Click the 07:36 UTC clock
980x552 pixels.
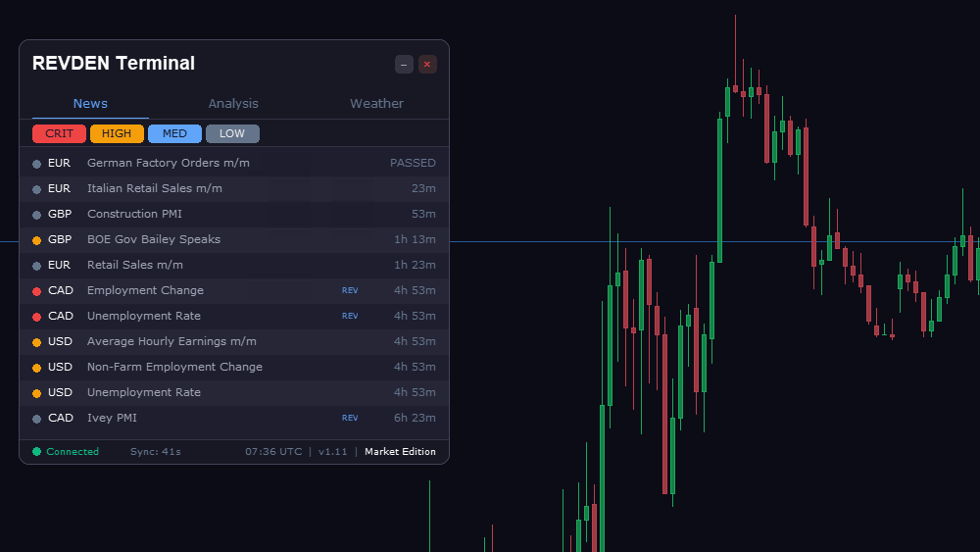(273, 452)
